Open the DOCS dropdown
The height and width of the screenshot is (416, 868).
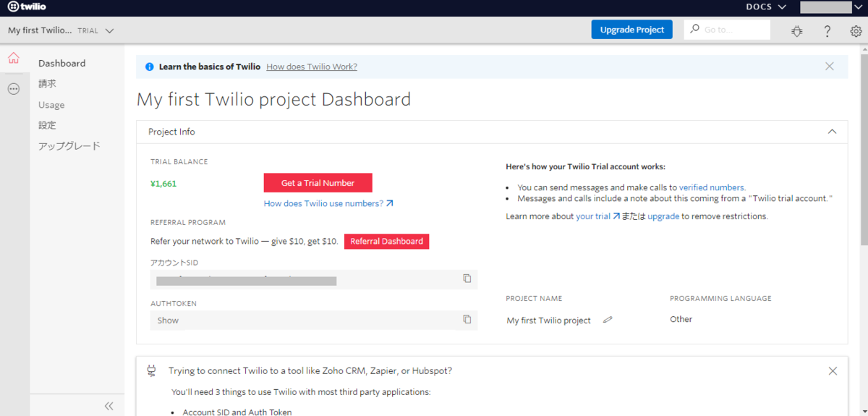766,7
